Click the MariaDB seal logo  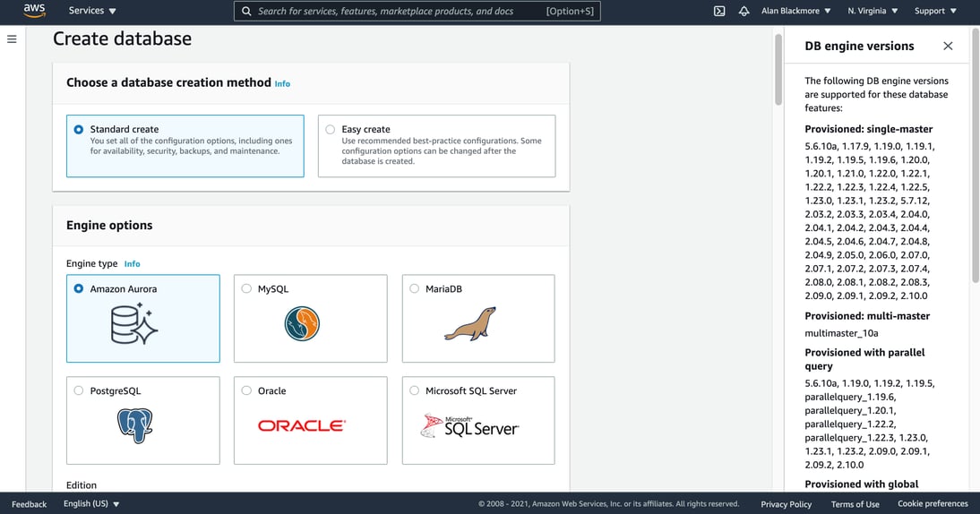pyautogui.click(x=470, y=323)
